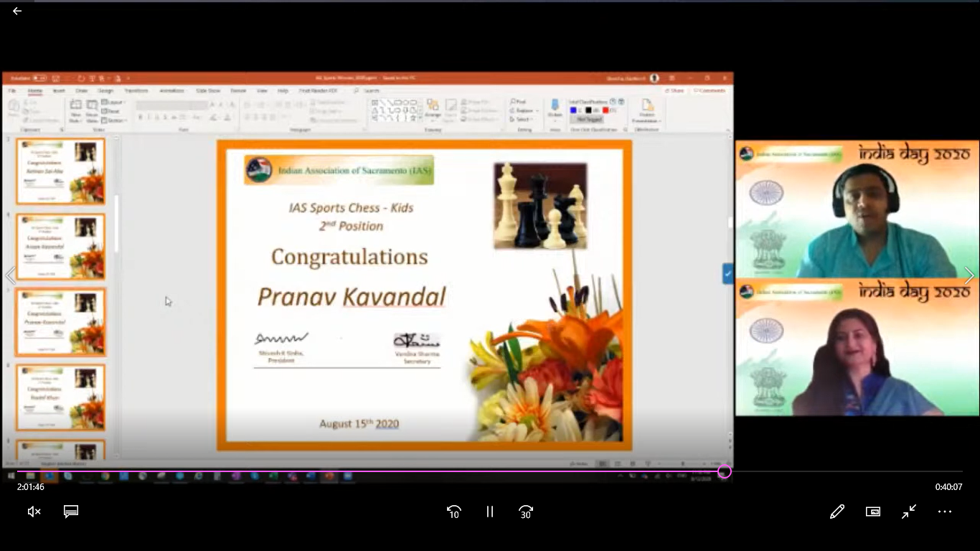Go to previous item with left chevron

click(x=10, y=275)
